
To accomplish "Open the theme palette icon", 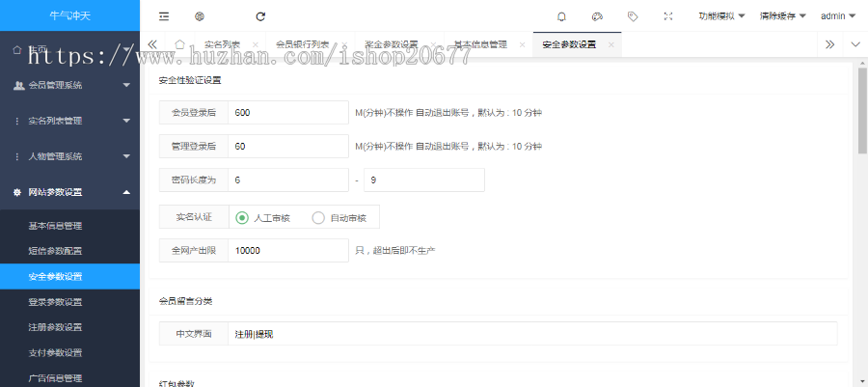I will (597, 16).
